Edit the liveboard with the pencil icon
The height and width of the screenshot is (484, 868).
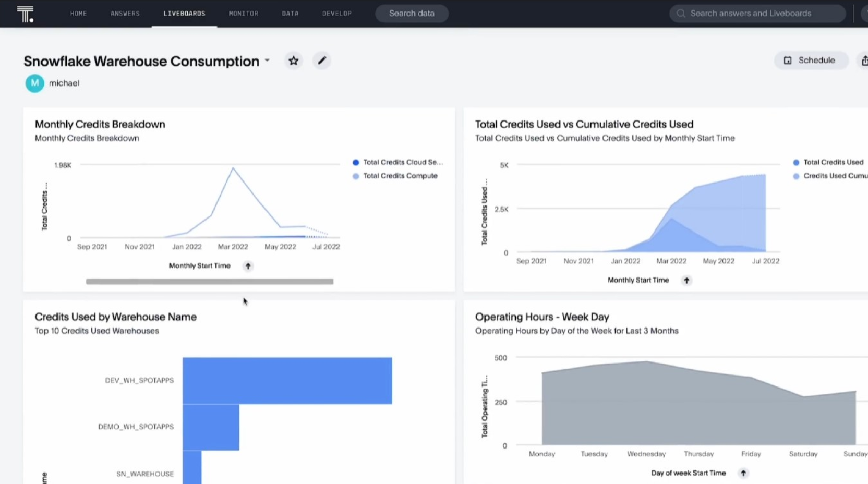point(322,60)
